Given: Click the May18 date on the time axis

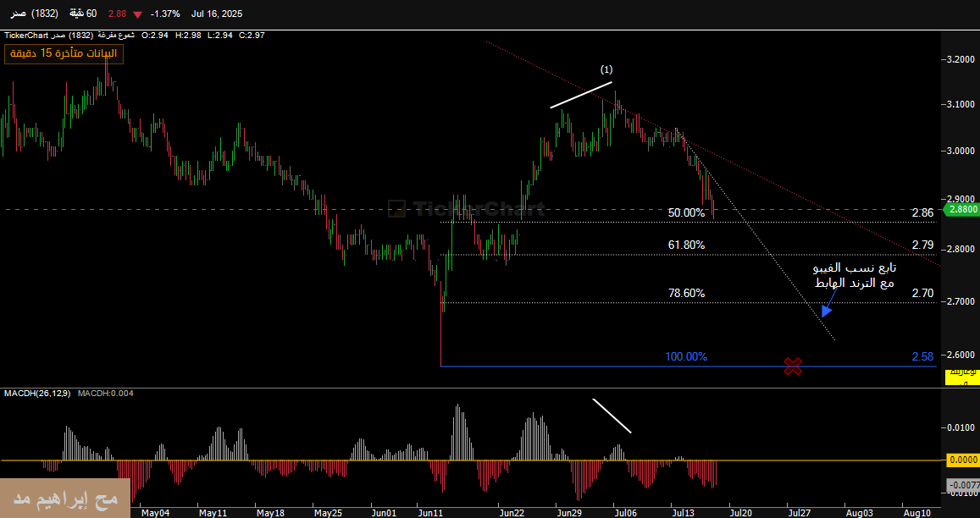Looking at the screenshot, I should (271, 512).
